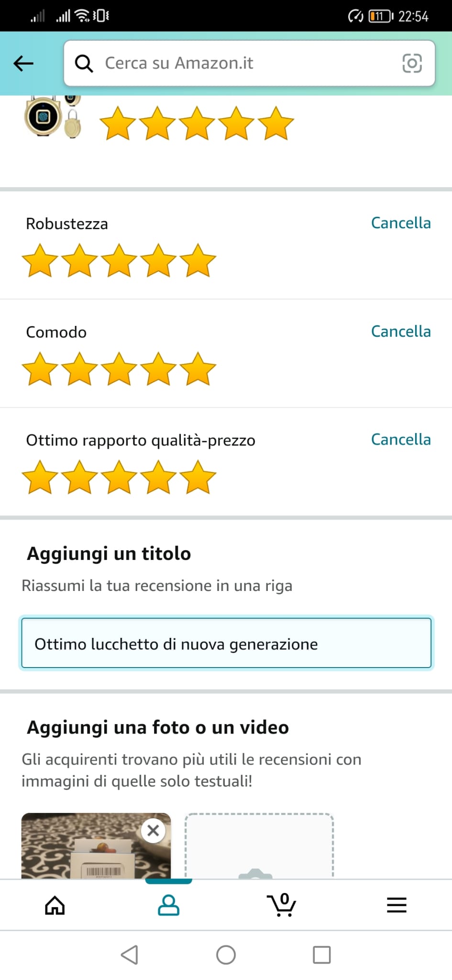Click the review title input field
The image size is (452, 980).
tap(226, 644)
